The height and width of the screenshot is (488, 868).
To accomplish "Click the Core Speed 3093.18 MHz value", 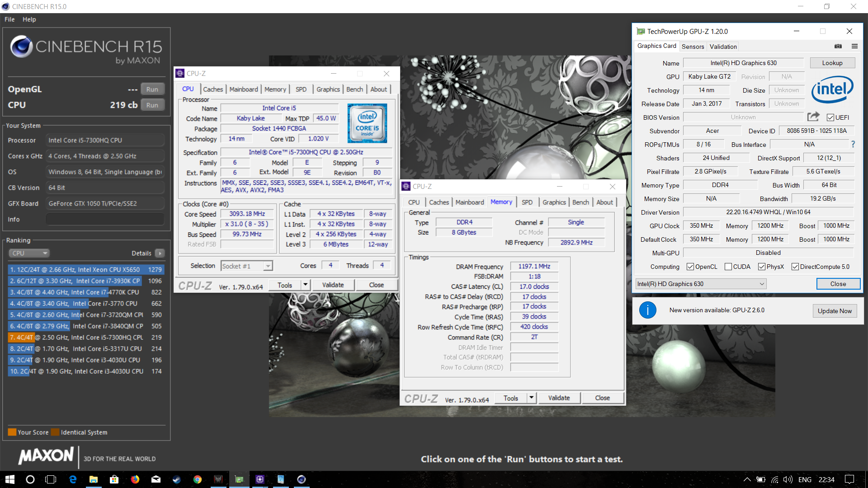I will click(x=247, y=214).
